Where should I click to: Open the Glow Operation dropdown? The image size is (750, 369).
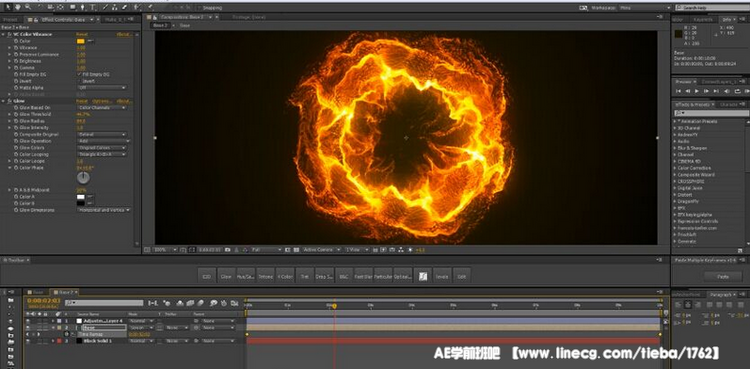(103, 141)
